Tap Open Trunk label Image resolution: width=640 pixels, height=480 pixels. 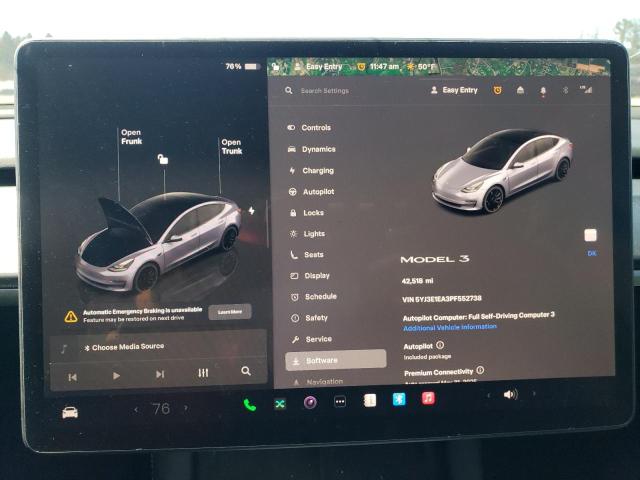pyautogui.click(x=231, y=147)
